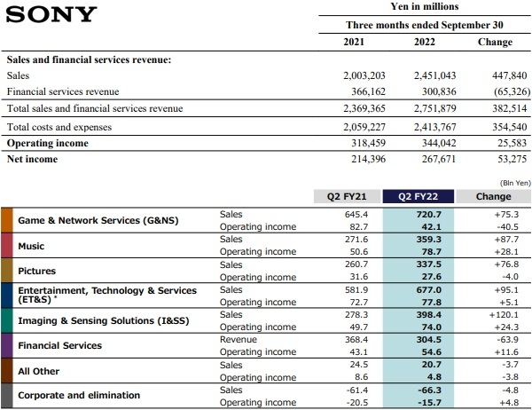Select G&NS operating income change -40.5
The width and height of the screenshot is (532, 410).
click(508, 226)
